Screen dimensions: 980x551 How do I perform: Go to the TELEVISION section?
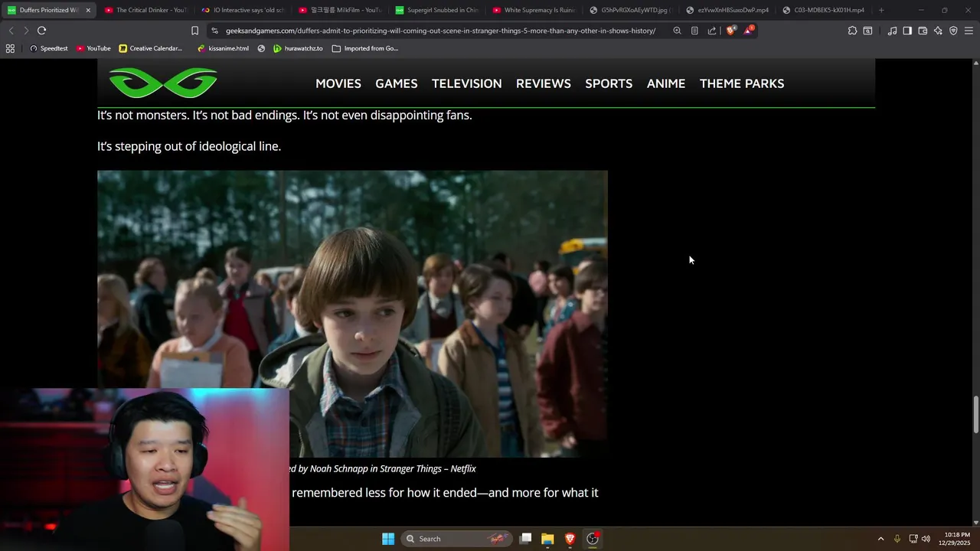pos(467,83)
